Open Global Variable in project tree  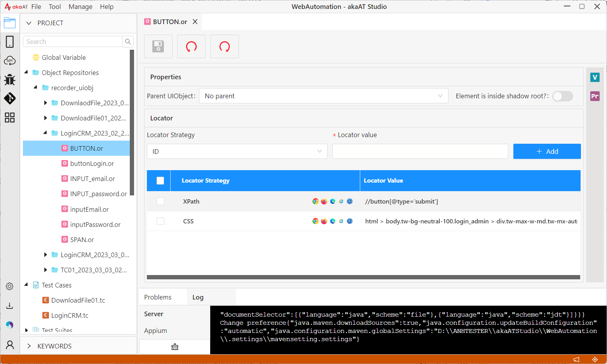(64, 57)
